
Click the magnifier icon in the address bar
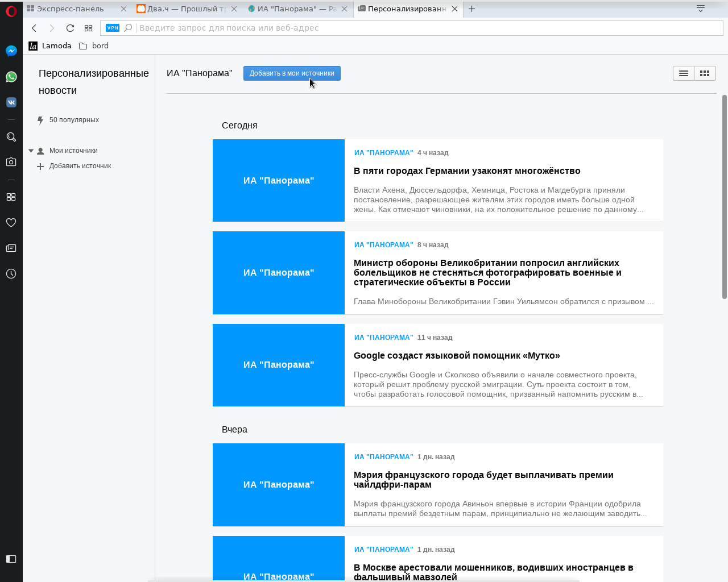pos(128,28)
